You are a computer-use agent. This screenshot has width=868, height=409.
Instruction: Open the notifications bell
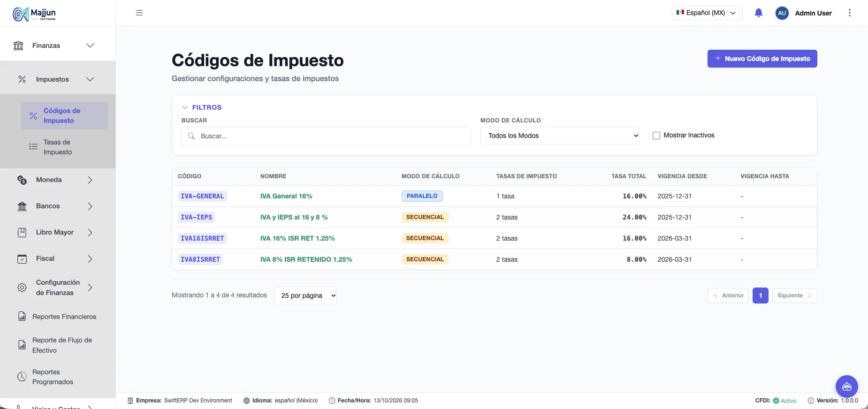[x=759, y=13]
